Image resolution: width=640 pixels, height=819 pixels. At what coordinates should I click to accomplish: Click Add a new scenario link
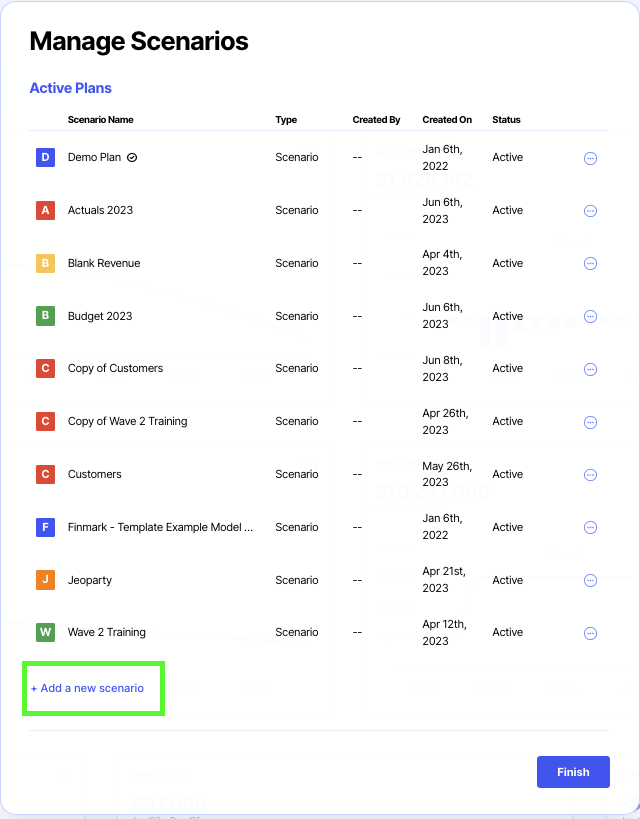[87, 688]
